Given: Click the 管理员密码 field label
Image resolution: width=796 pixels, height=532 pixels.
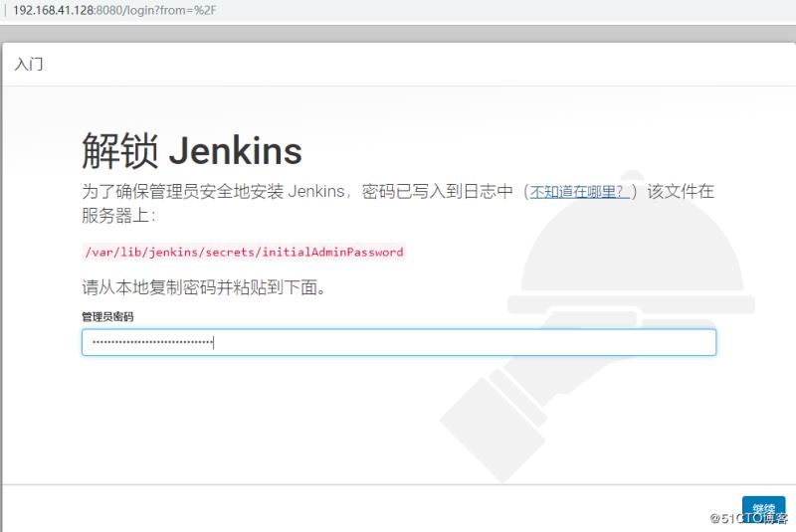Looking at the screenshot, I should pyautogui.click(x=107, y=316).
